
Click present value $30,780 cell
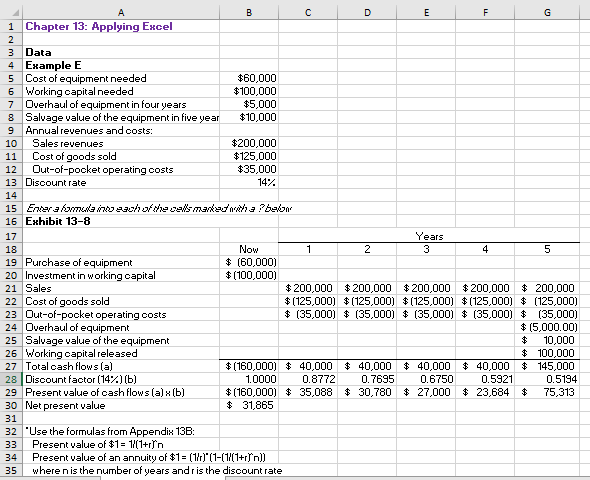click(367, 392)
